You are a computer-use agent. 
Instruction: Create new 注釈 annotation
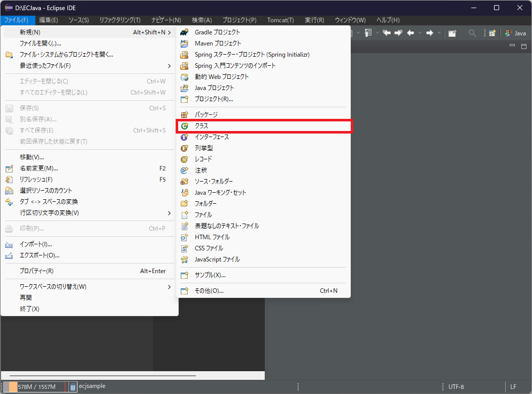[x=263, y=170]
